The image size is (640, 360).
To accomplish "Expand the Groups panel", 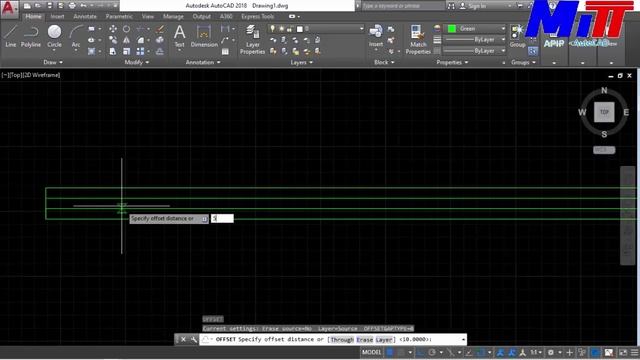I will point(523,62).
